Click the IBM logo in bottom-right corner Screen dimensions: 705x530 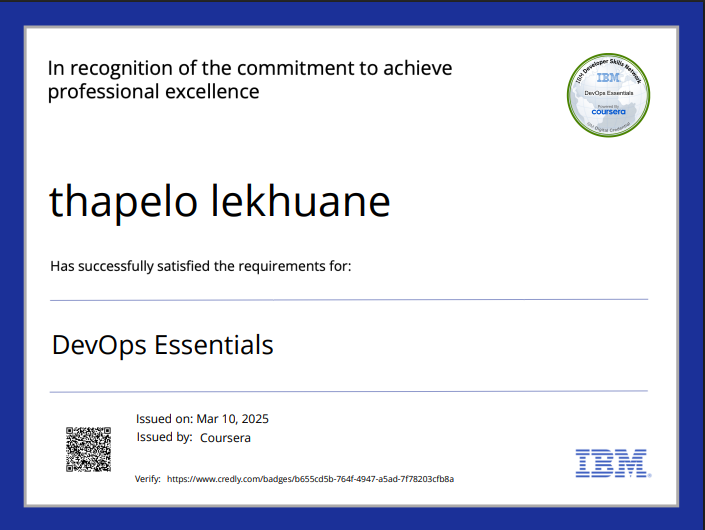click(611, 462)
